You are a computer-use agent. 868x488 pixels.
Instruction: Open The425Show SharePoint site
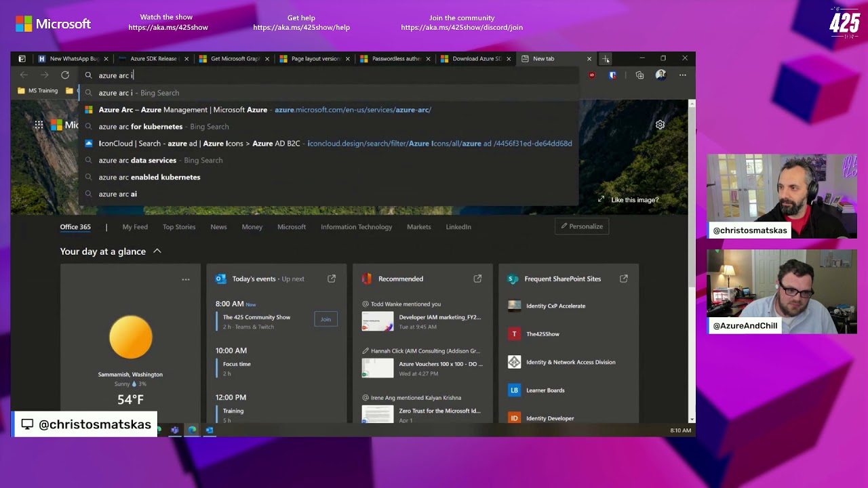tap(534, 334)
